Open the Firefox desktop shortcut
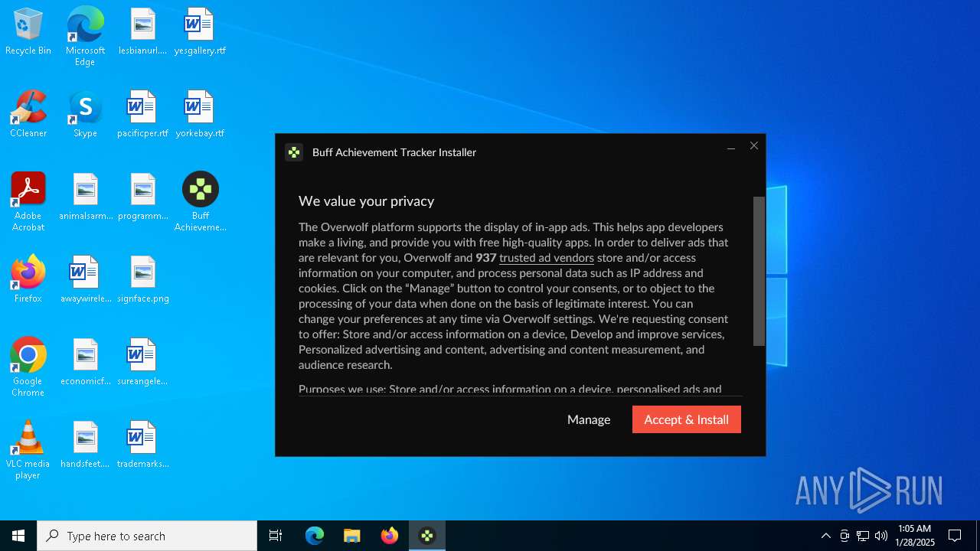Viewport: 980px width, 551px height. [28, 280]
